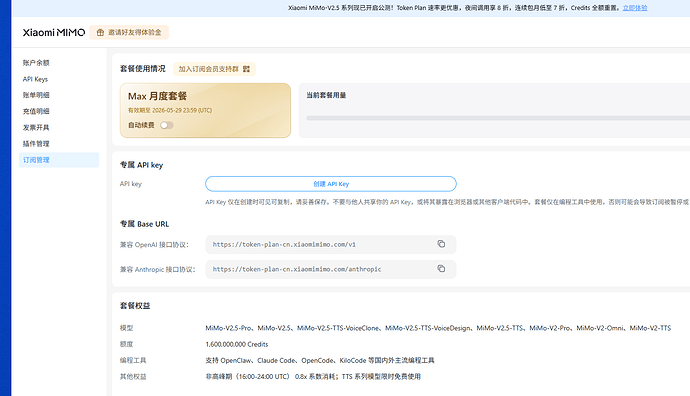Click the 专属 Base URL heading
This screenshot has width=690, height=396.
point(144,224)
